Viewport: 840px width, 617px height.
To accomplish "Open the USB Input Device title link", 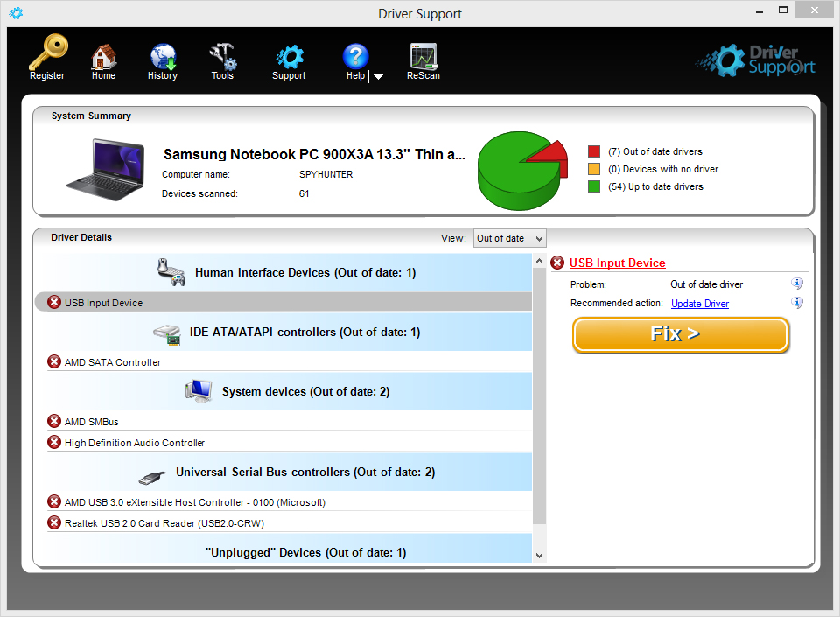I will coord(617,263).
